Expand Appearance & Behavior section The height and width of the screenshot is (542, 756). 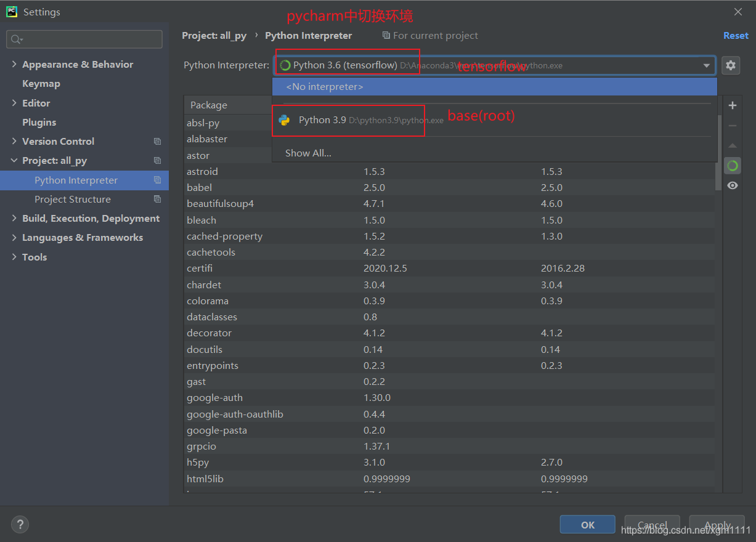[x=14, y=65]
